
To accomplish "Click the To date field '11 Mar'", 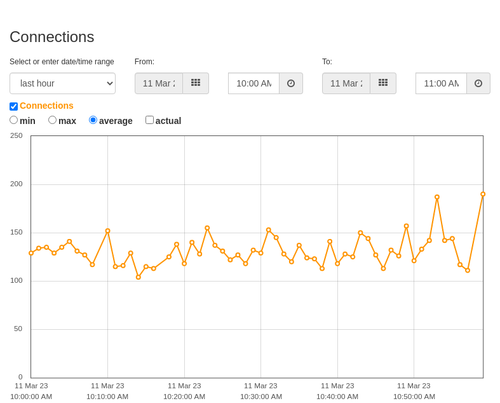I will (x=346, y=83).
